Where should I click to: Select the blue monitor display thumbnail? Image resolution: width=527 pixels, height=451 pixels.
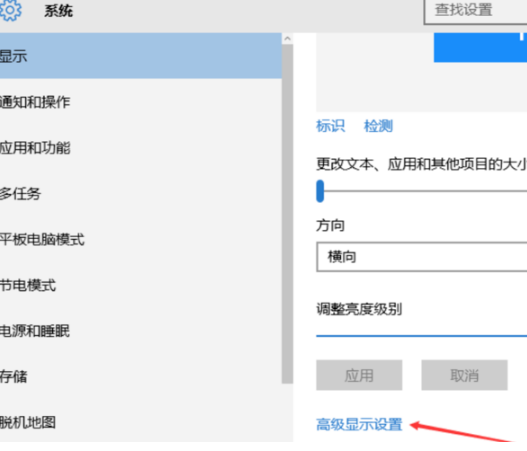(480, 47)
